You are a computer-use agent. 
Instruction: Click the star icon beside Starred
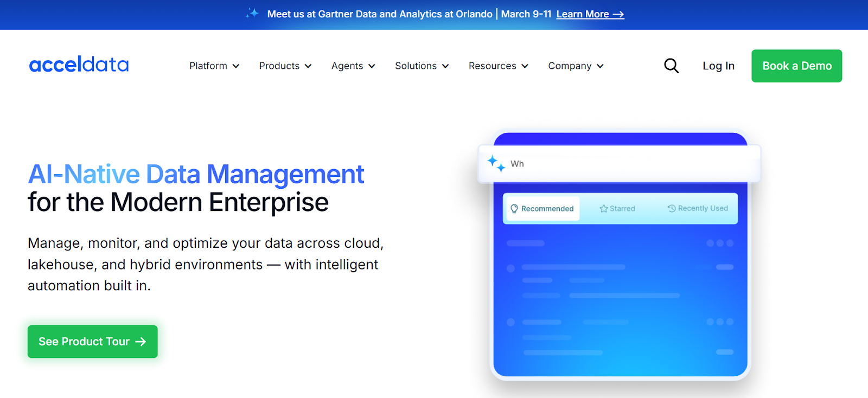603,209
